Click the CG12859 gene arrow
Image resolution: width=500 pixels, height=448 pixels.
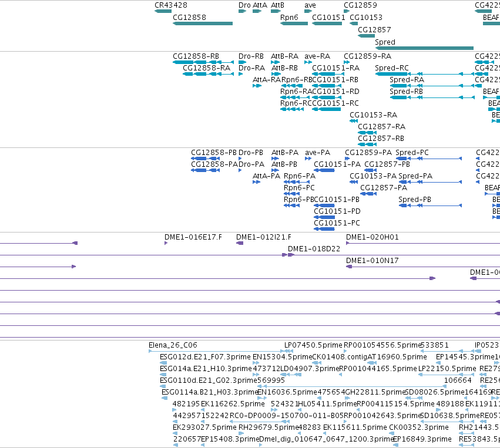coord(347,11)
